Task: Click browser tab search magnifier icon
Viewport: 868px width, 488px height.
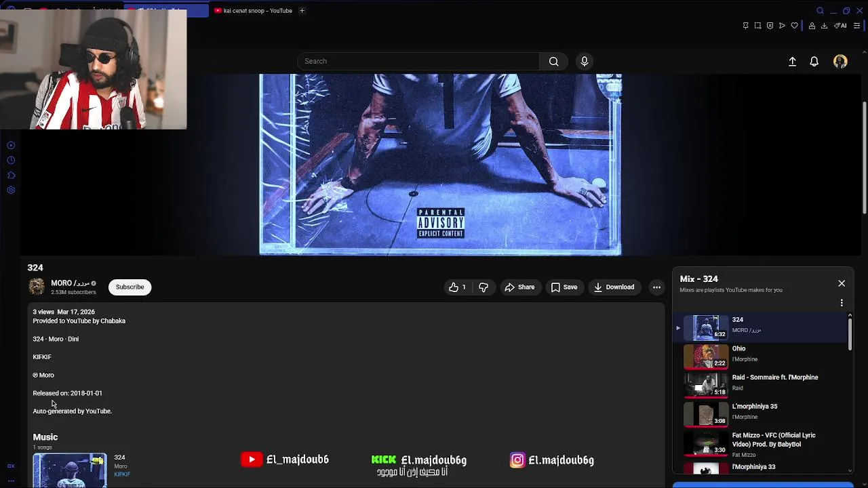Action: tap(820, 10)
